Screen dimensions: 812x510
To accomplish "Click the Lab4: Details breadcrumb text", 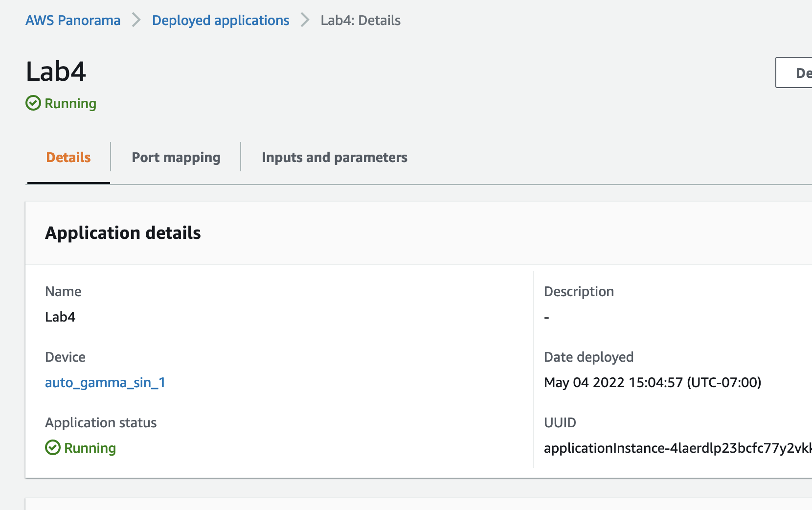I will pos(361,21).
